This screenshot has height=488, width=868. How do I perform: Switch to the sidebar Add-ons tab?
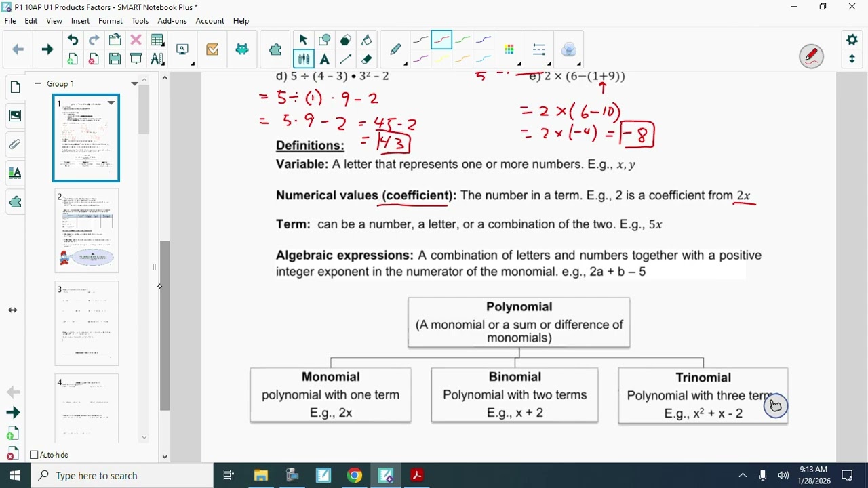(15, 202)
